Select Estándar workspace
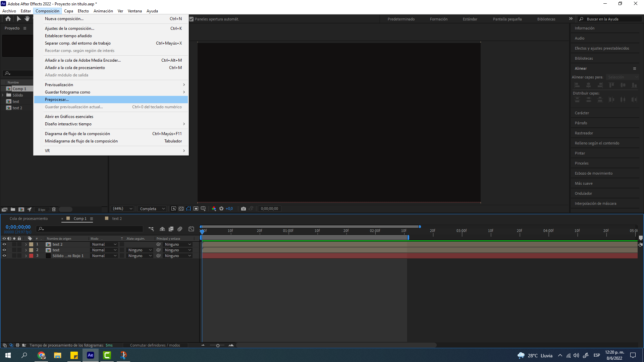 [470, 19]
